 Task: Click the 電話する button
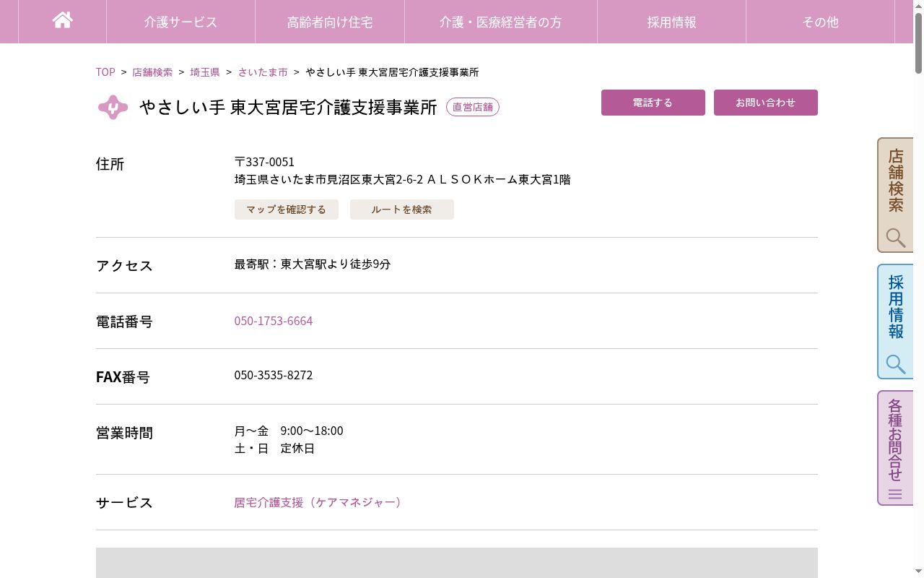(x=653, y=103)
